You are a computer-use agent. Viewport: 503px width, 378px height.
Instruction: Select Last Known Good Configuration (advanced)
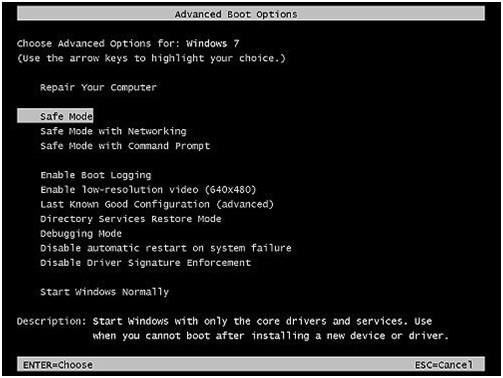pyautogui.click(x=157, y=204)
